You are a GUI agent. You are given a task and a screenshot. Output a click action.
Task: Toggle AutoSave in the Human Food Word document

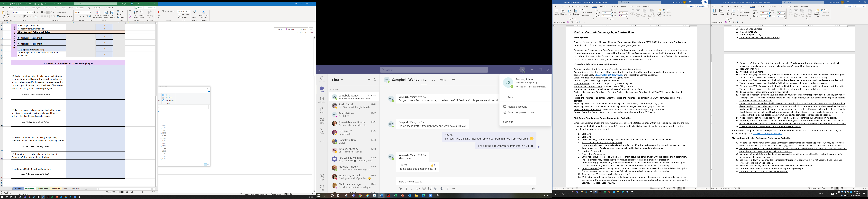tap(721, 22)
